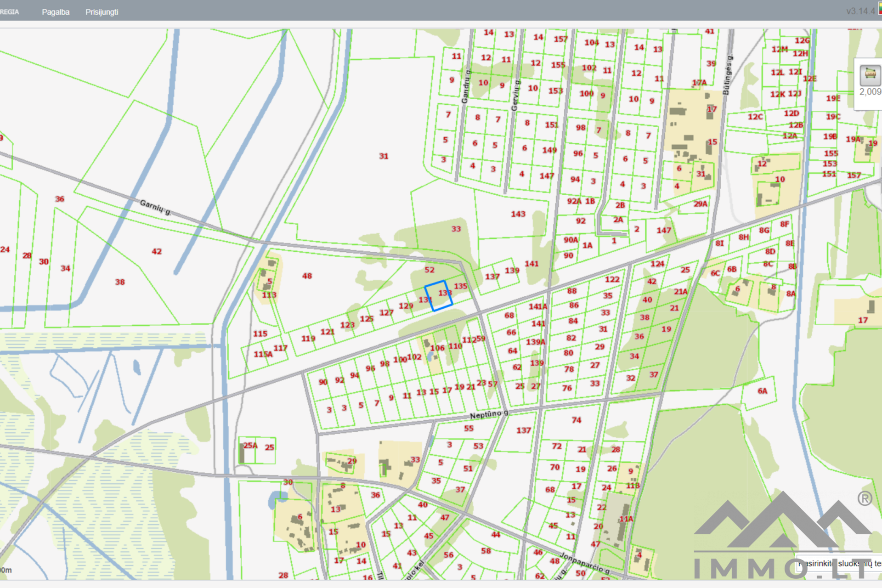The width and height of the screenshot is (882, 588).
Task: Select the large parcel numbered 31
Action: pos(383,156)
